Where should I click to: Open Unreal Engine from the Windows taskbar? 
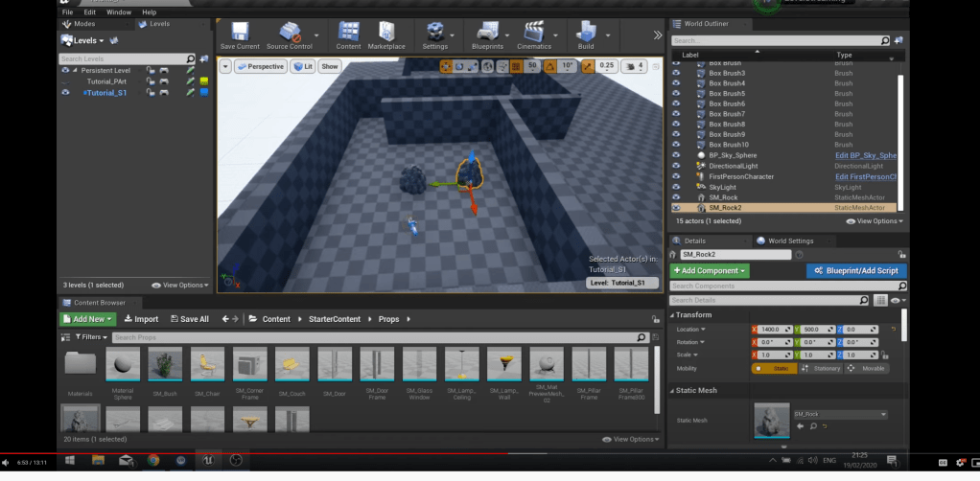coord(207,461)
